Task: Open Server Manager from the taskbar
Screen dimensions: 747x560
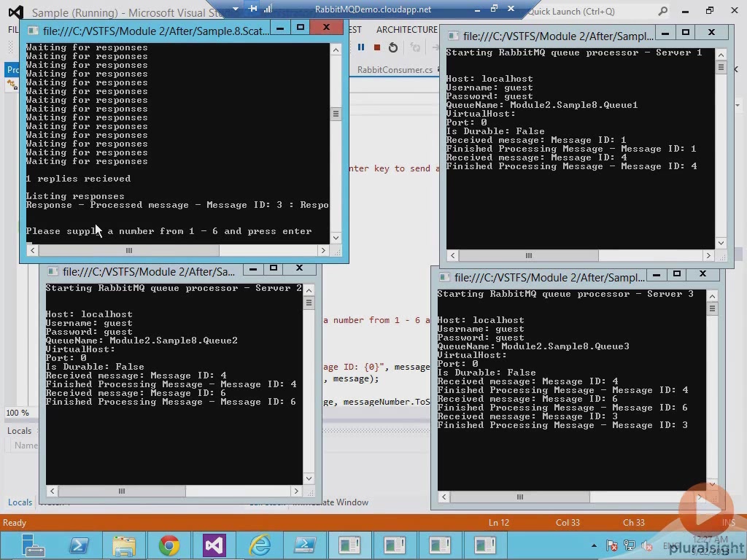Action: (x=34, y=545)
